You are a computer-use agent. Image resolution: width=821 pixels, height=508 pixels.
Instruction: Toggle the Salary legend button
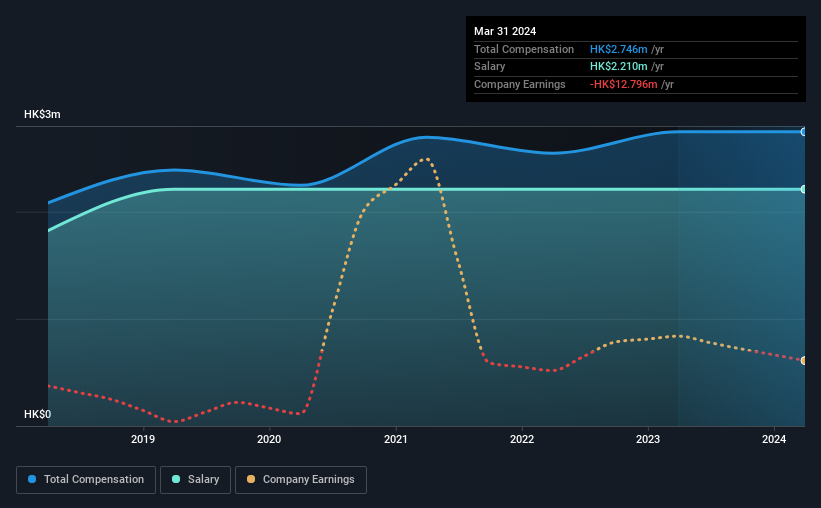195,480
